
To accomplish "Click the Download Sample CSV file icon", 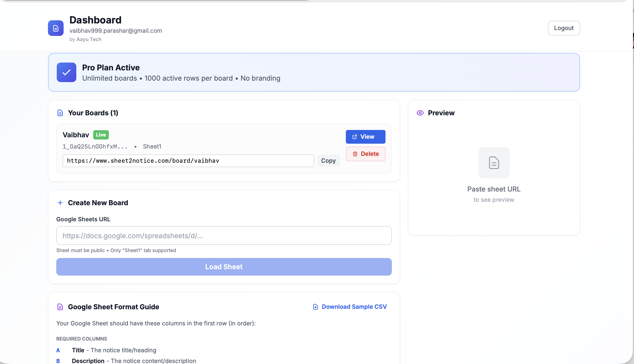I will point(315,307).
